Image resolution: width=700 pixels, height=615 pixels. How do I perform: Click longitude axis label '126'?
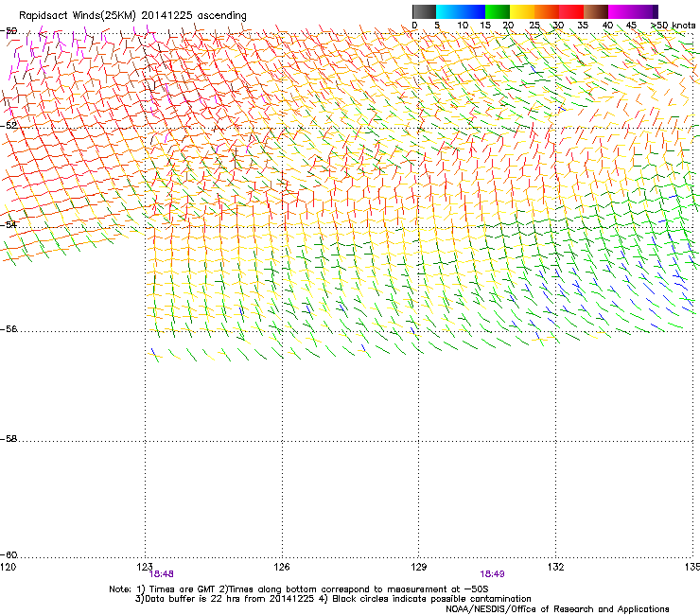click(282, 567)
